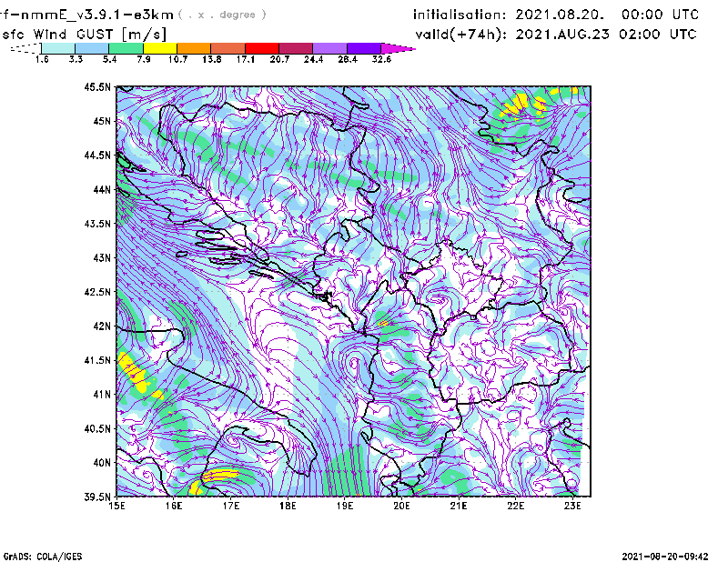Click the 22E longitude label
The image size is (728, 562).
[515, 506]
